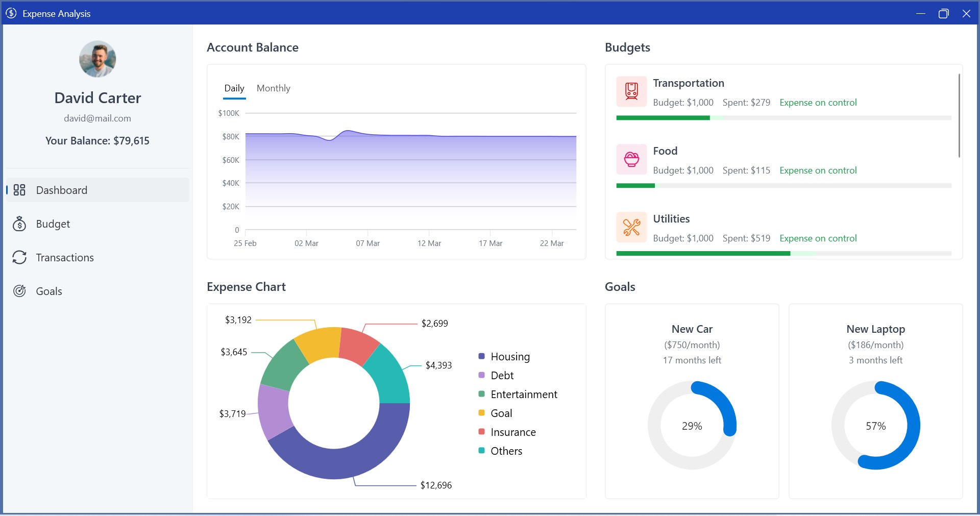Screen dimensions: 980x516
Task: Open the Goals menu item
Action: 97,291
